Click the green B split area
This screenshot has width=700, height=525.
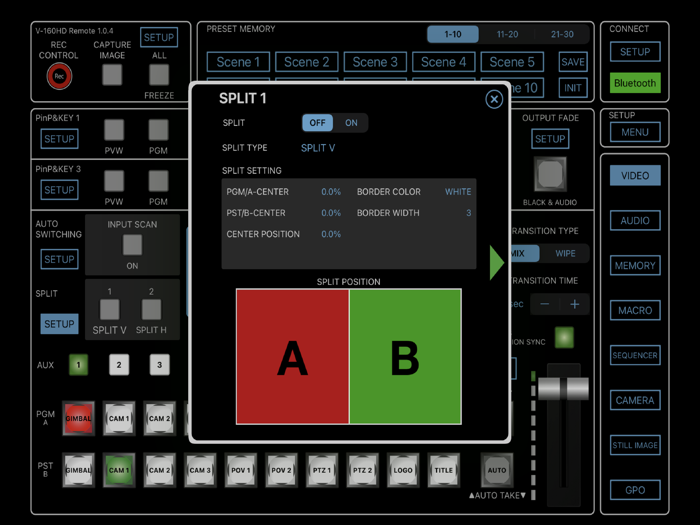[405, 356]
